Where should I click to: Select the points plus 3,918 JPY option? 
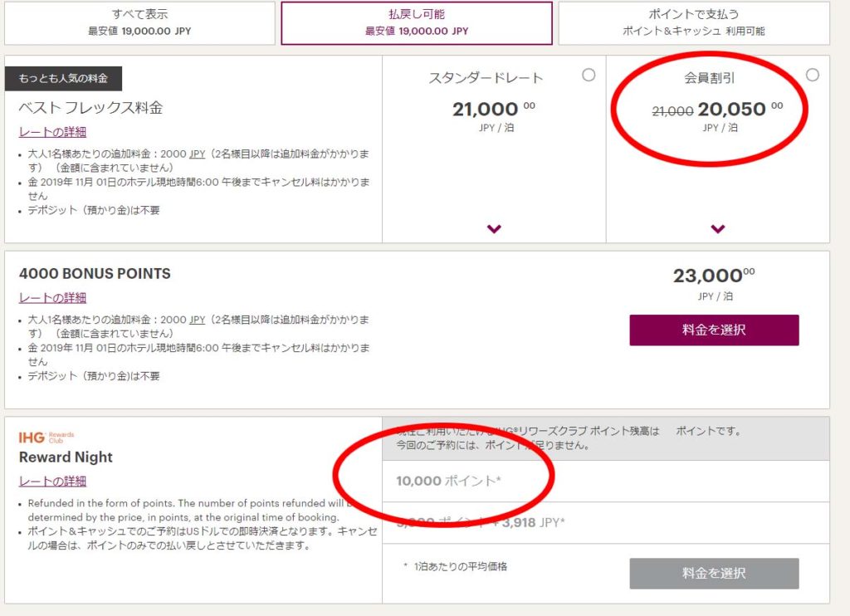605,523
